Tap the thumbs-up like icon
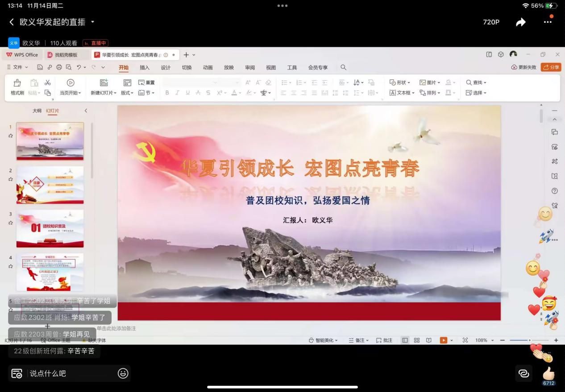The height and width of the screenshot is (392, 565). click(548, 373)
